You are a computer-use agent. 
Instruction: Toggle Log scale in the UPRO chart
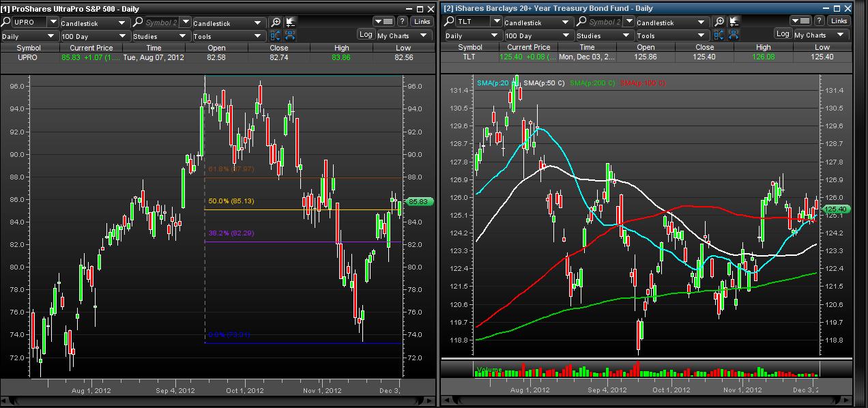366,35
